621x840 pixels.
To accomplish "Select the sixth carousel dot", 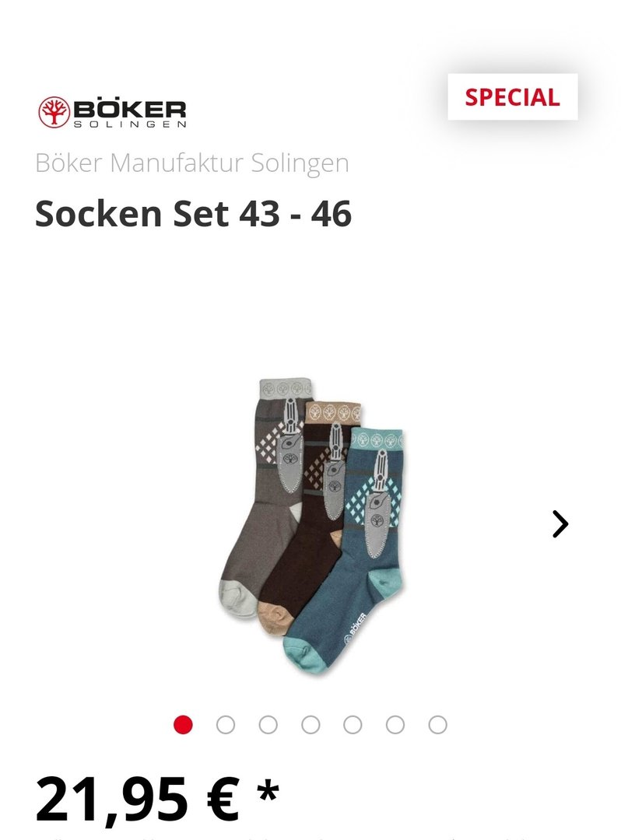I will [395, 725].
